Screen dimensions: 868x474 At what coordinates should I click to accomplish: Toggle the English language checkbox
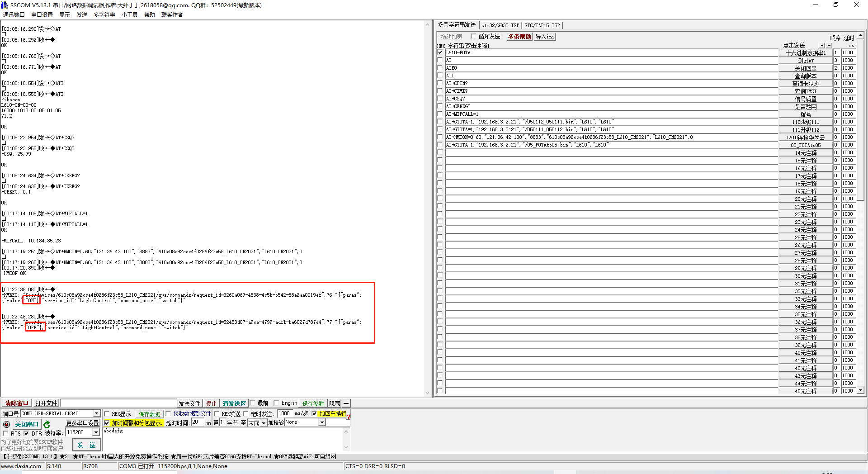[x=276, y=403]
